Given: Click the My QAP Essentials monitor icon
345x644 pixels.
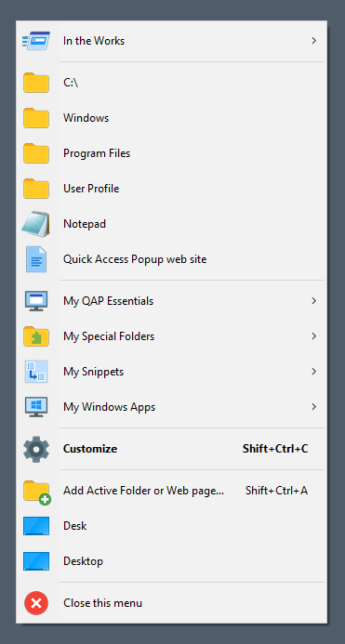Looking at the screenshot, I should point(36,301).
